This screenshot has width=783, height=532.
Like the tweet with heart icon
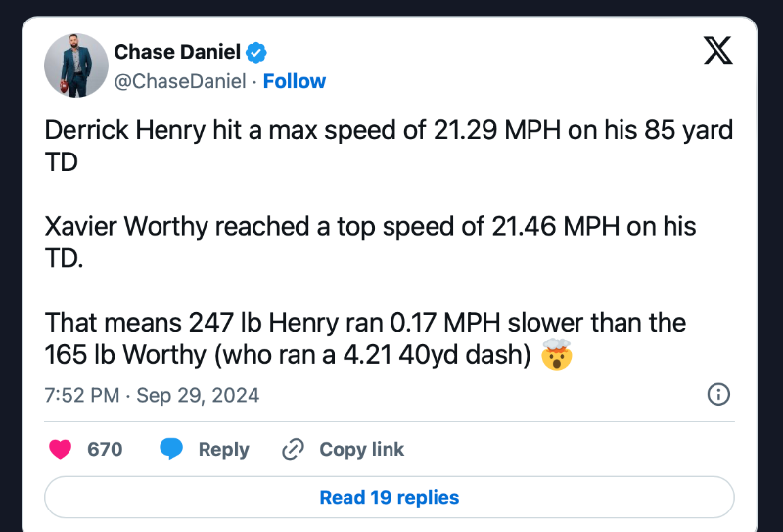click(61, 449)
